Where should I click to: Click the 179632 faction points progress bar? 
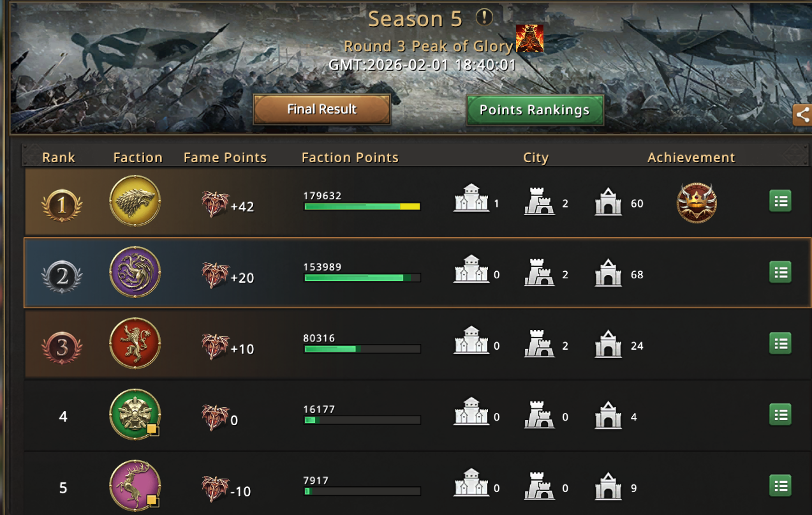tap(362, 207)
